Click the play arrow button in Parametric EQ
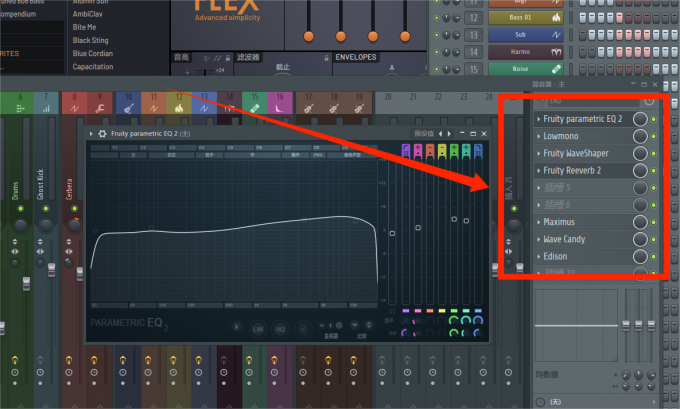The image size is (680, 409). coord(236,327)
